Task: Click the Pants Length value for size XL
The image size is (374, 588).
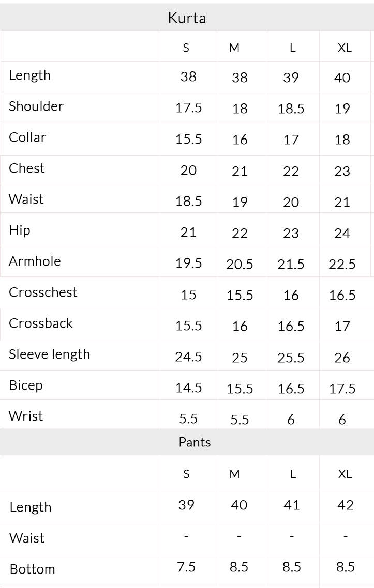Action: point(345,505)
